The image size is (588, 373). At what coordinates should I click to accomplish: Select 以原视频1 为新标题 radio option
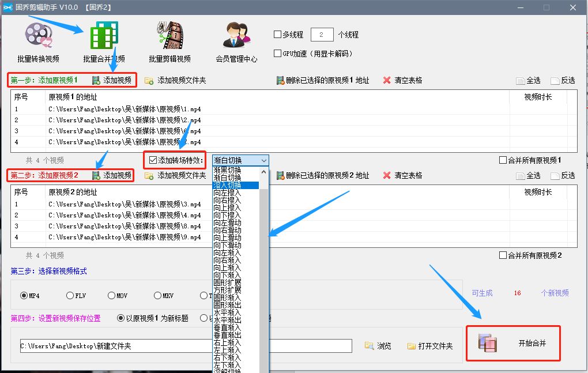pos(120,318)
